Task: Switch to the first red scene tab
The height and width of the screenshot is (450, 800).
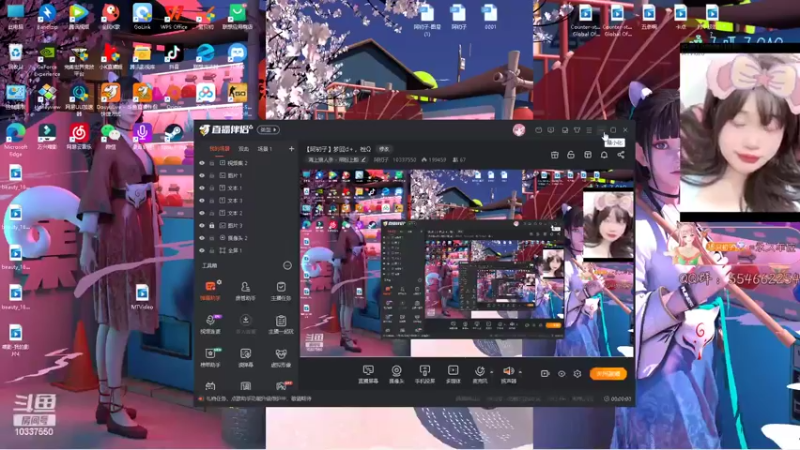Action: click(x=219, y=149)
